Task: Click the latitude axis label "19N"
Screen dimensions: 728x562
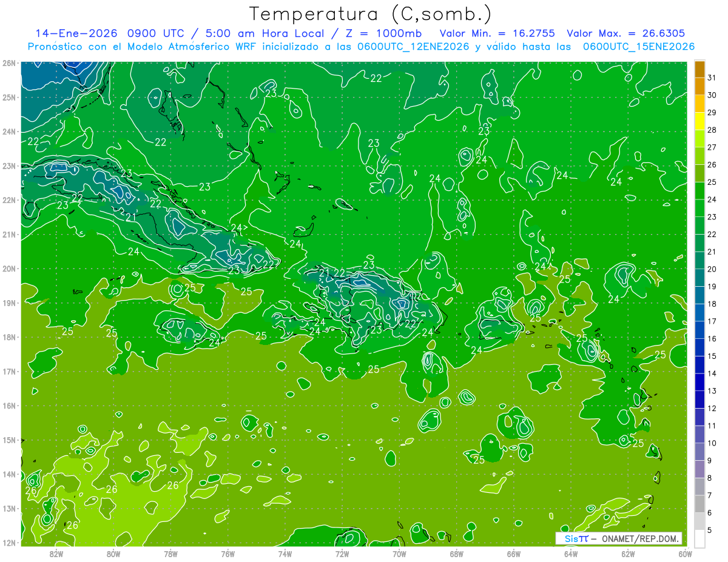Action: click(x=9, y=303)
